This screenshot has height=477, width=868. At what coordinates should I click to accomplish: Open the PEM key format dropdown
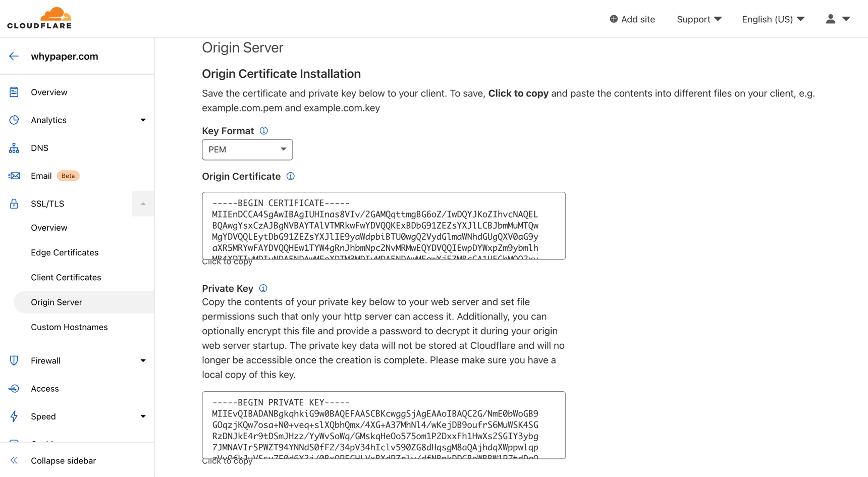click(247, 149)
